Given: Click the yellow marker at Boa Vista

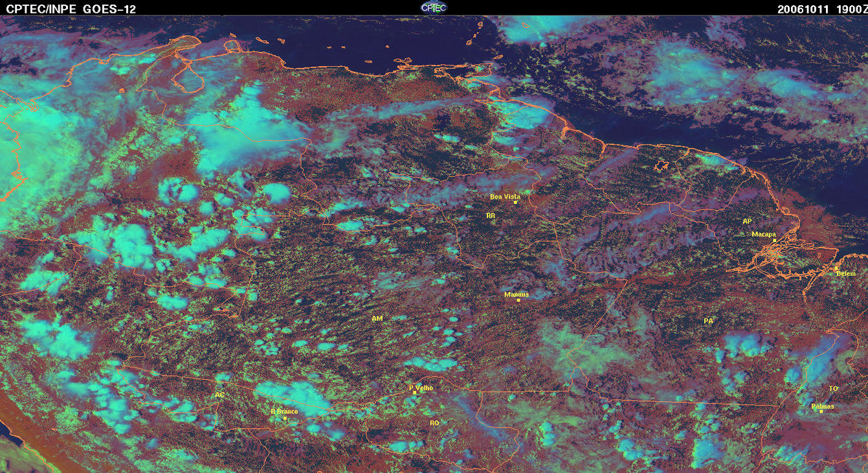Looking at the screenshot, I should (x=515, y=202).
